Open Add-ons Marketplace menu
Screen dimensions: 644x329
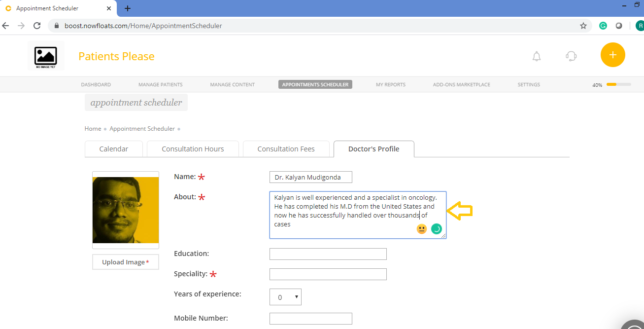click(x=462, y=85)
